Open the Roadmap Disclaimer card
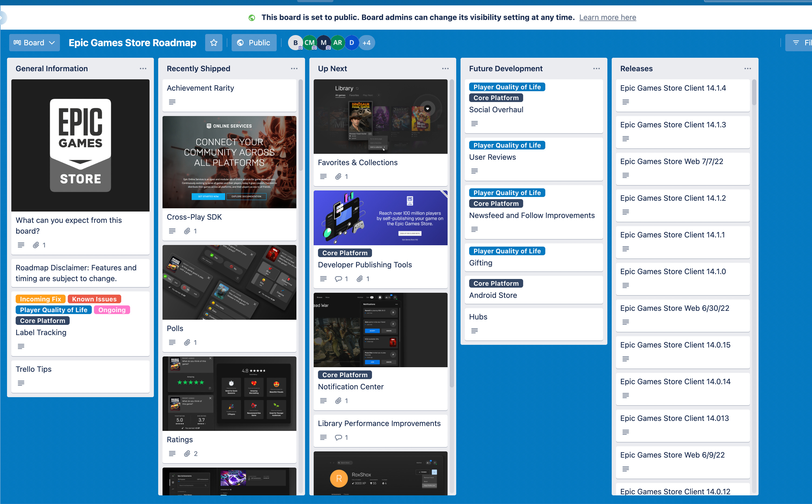 coord(80,273)
